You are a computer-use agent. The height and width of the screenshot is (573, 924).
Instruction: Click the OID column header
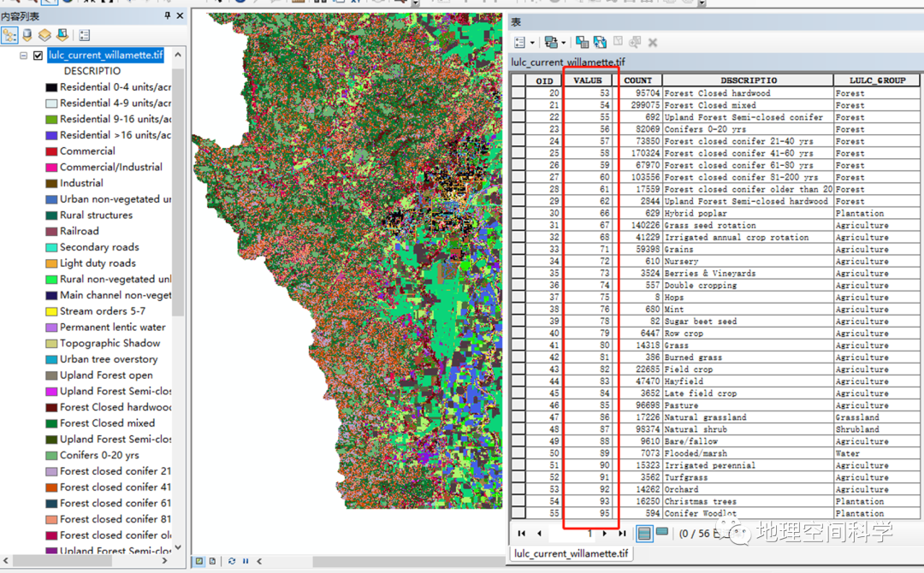(544, 80)
